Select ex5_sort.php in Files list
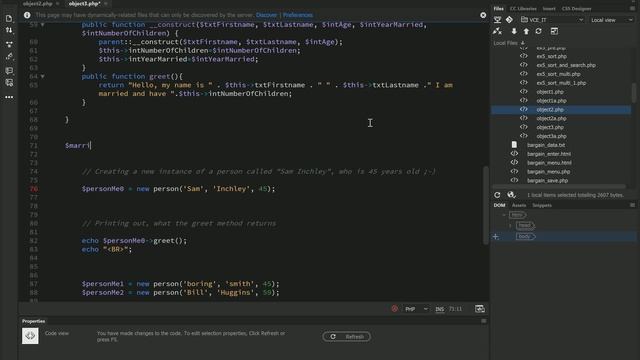The image size is (640, 360). coord(551,56)
